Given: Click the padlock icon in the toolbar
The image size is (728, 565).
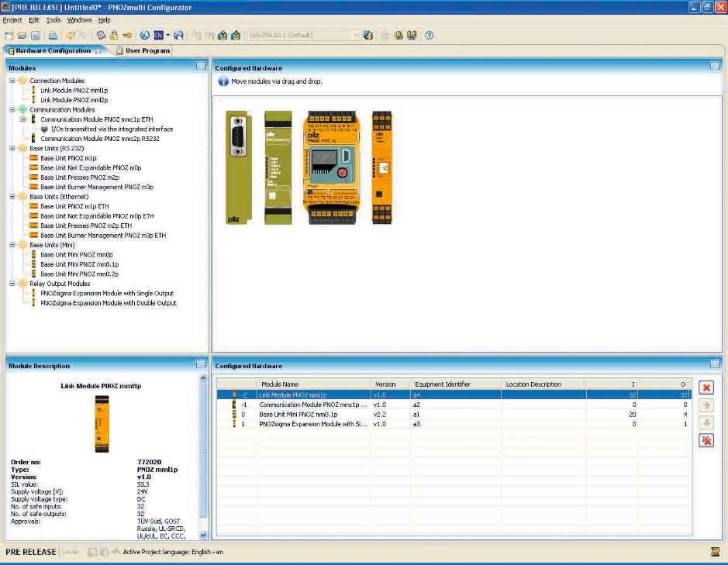Looking at the screenshot, I should tap(114, 36).
